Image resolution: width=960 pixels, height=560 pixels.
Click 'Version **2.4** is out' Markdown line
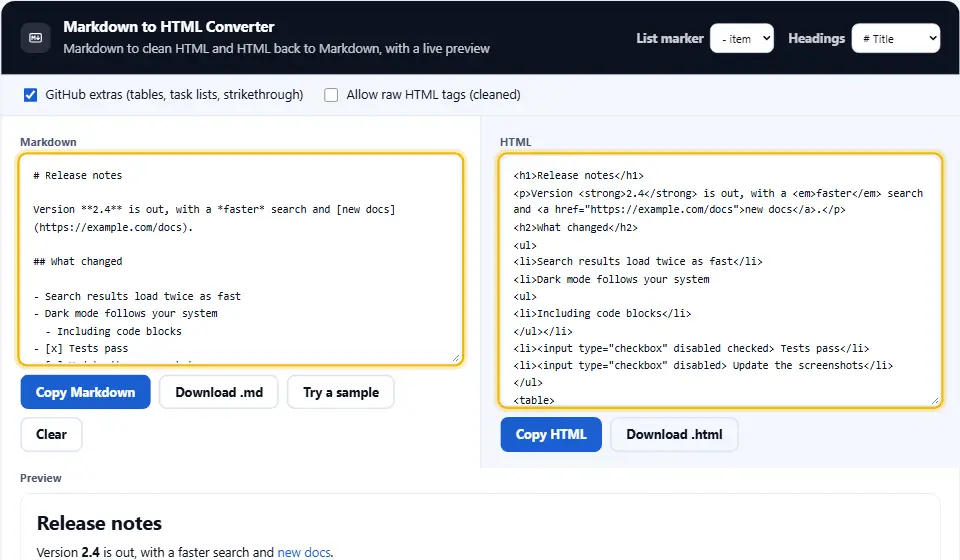(x=214, y=209)
